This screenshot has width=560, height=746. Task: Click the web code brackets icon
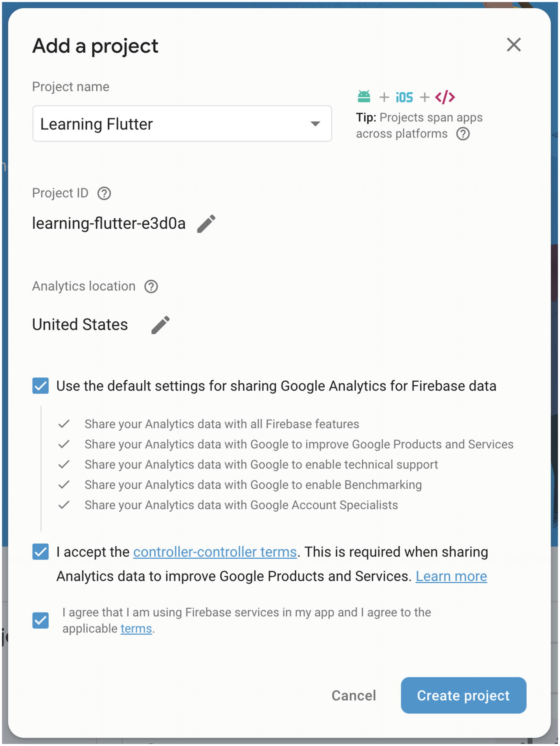click(x=445, y=97)
